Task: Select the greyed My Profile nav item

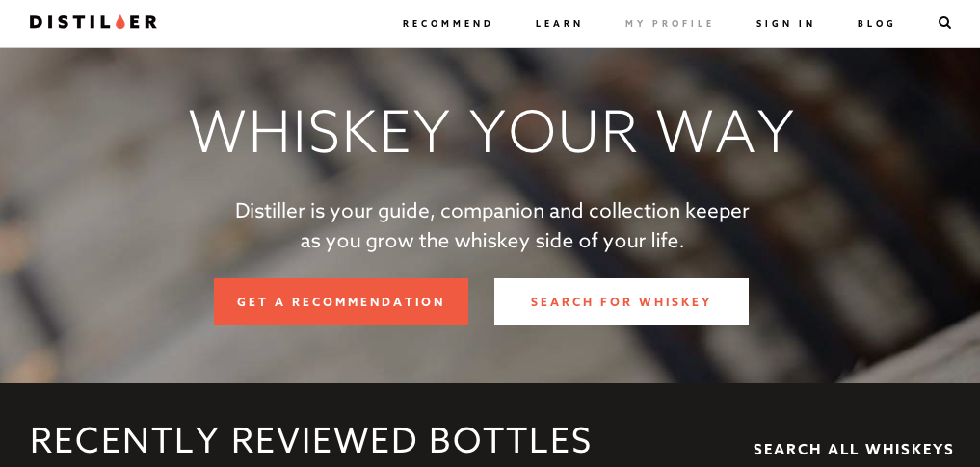Action: pos(669,24)
